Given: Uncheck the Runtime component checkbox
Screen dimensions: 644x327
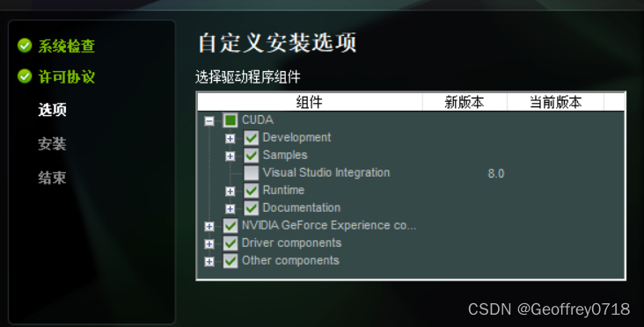Looking at the screenshot, I should click(251, 191).
